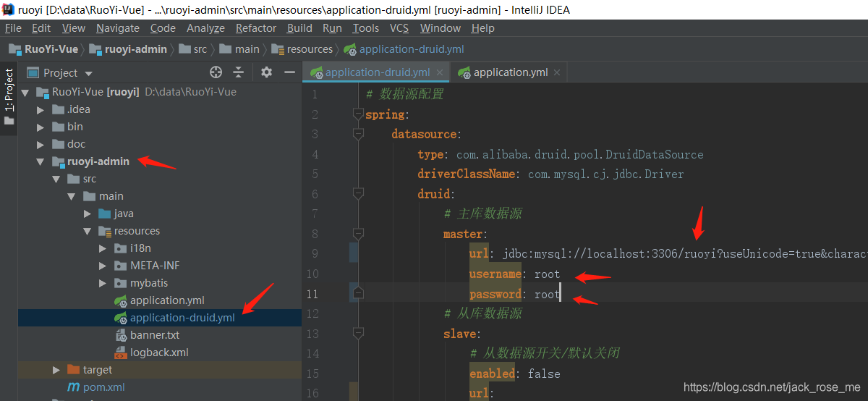Viewport: 868px width, 401px height.
Task: Click the Collapse All icon in Project panel
Action: [x=239, y=72]
